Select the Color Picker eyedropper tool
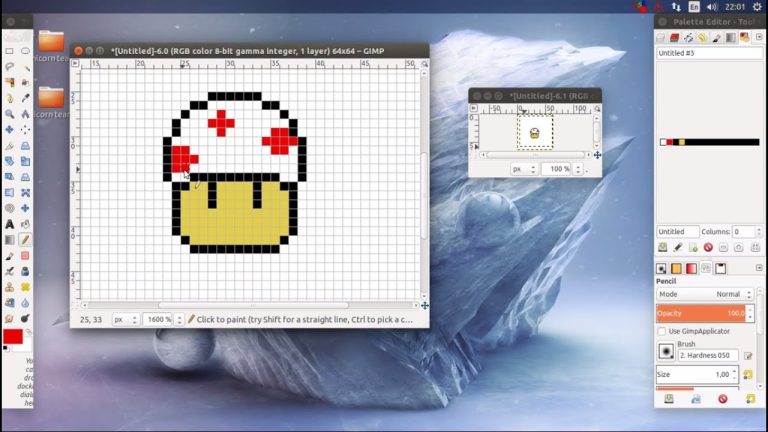The height and width of the screenshot is (432, 768). 25,98
